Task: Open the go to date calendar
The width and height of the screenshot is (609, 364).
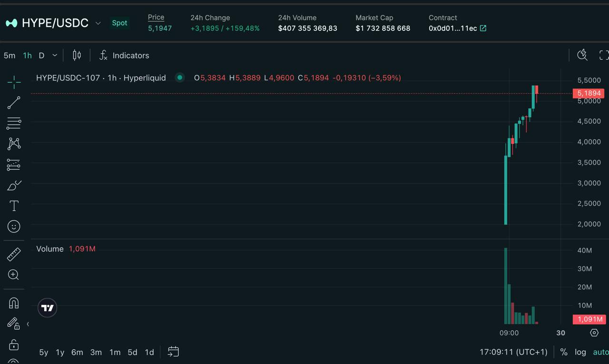Action: click(x=173, y=352)
